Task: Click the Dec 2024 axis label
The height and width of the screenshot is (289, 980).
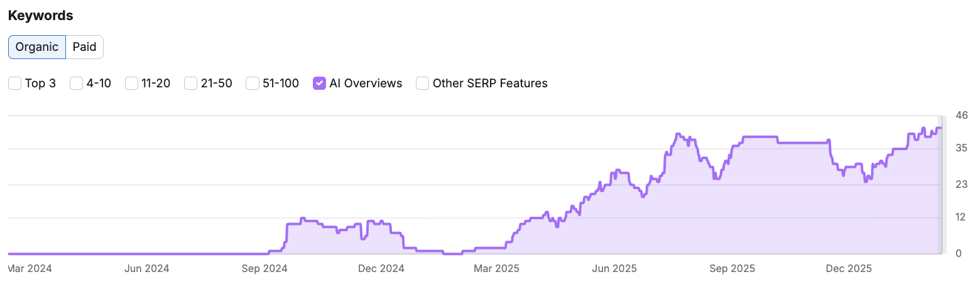Action: [381, 269]
